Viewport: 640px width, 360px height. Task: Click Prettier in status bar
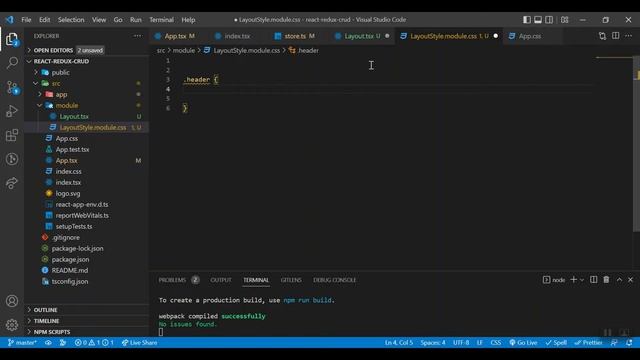click(x=588, y=342)
